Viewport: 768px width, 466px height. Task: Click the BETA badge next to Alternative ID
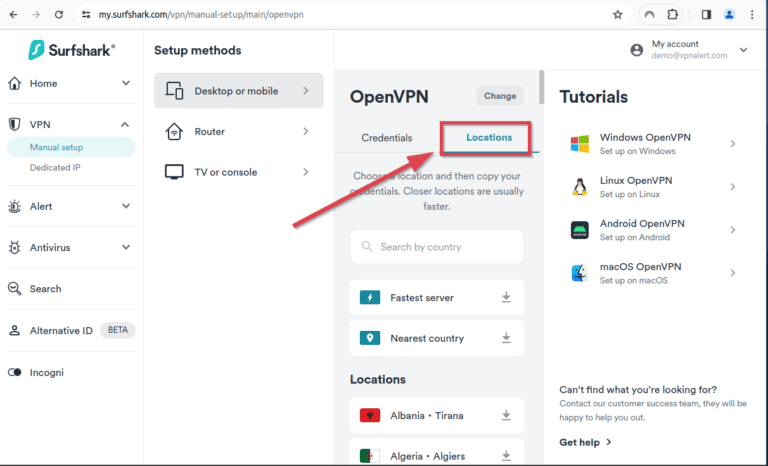click(118, 330)
